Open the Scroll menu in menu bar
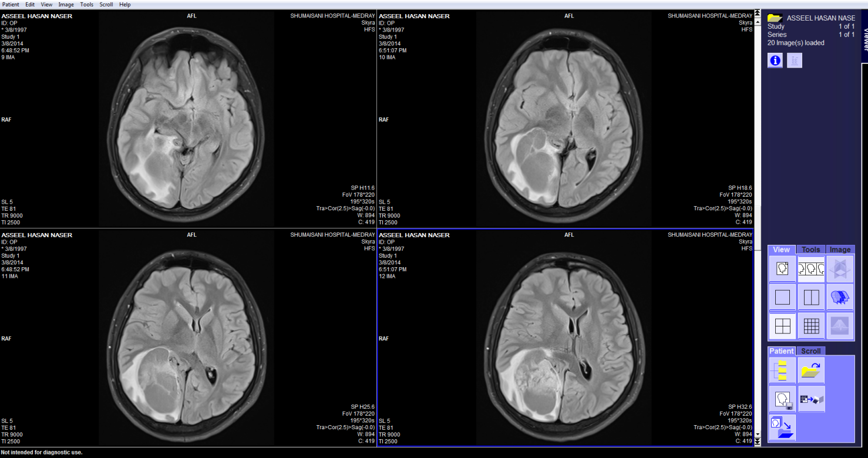The image size is (868, 458). pyautogui.click(x=106, y=4)
